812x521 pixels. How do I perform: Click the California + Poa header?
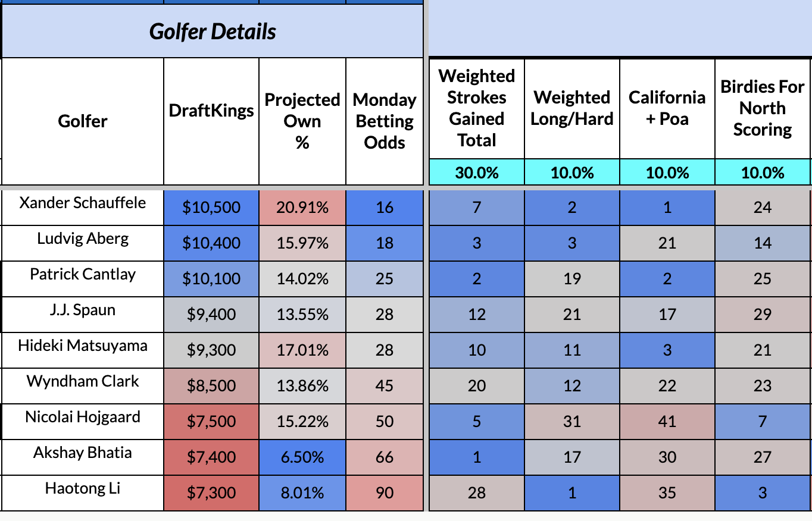point(667,108)
